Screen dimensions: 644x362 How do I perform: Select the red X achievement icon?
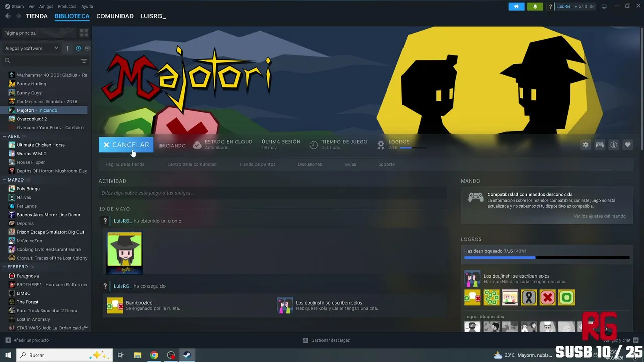(x=548, y=297)
